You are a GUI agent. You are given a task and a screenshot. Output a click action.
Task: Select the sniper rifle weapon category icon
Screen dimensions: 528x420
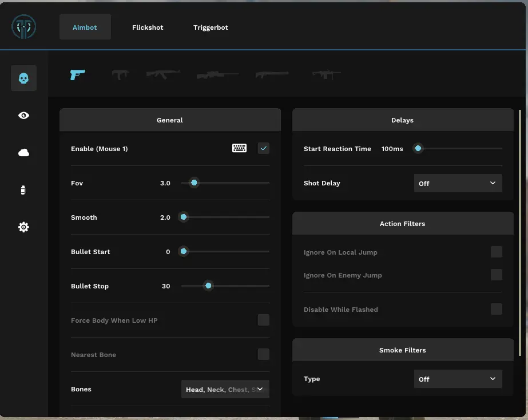217,74
